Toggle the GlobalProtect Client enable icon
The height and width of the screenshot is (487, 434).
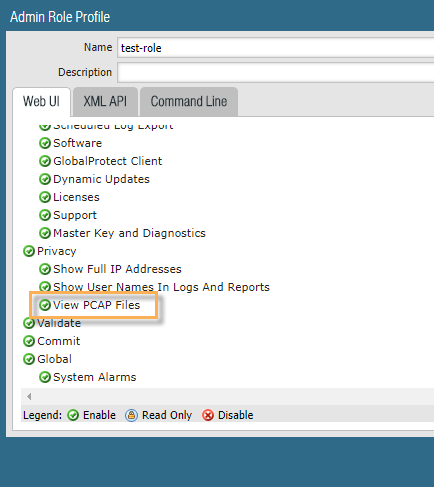(x=45, y=161)
